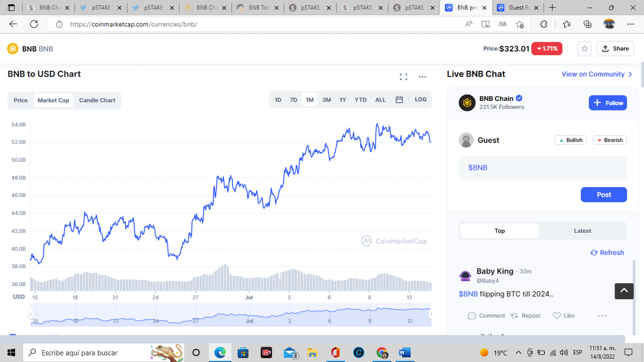Select the Bearish sentiment option
Image resolution: width=644 pixels, height=362 pixels.
[609, 140]
